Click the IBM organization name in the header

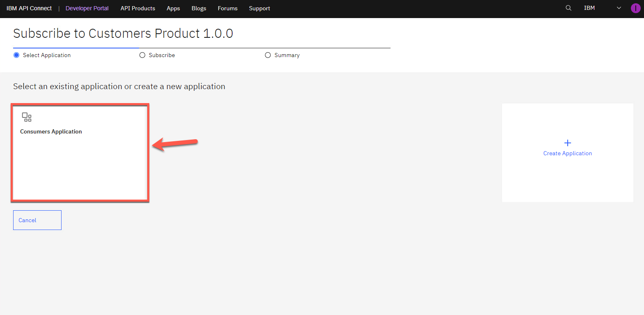[x=589, y=8]
